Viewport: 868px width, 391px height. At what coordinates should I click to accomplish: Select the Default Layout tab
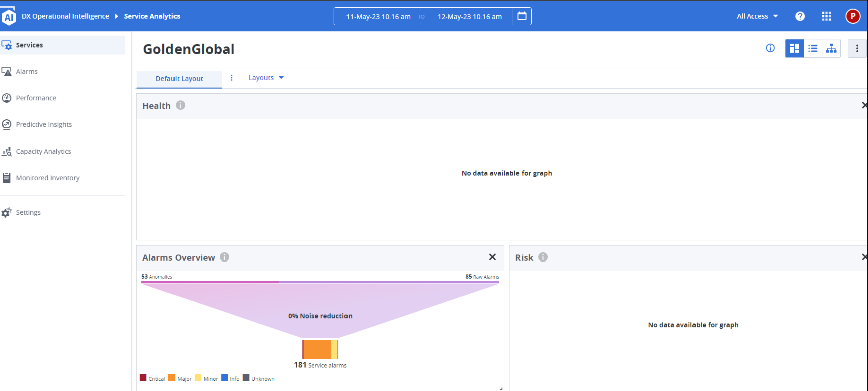tap(179, 79)
